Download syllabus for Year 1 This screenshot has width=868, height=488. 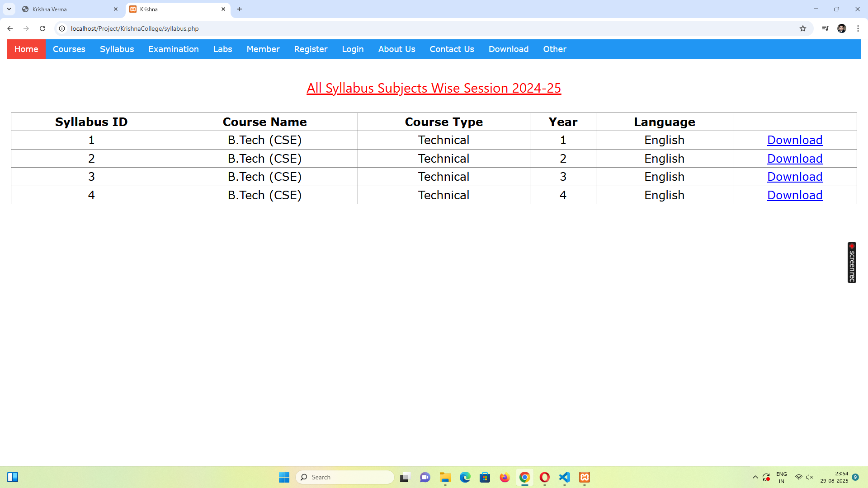click(795, 140)
